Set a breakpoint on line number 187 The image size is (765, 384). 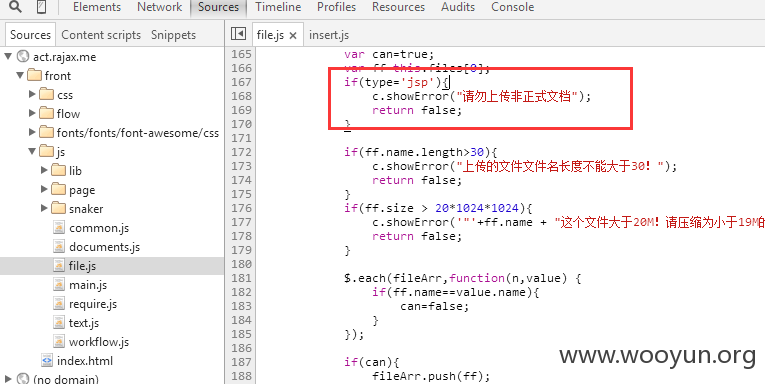(x=242, y=362)
